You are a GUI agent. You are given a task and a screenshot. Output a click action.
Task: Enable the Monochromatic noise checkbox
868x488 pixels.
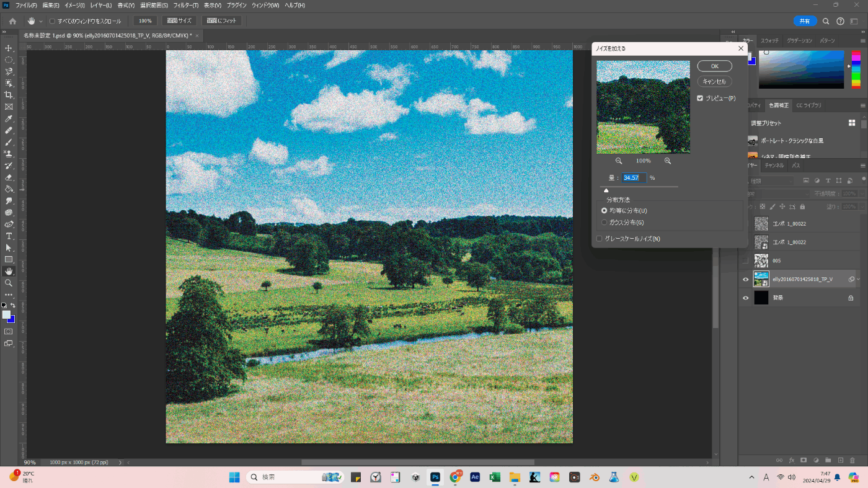(x=600, y=239)
